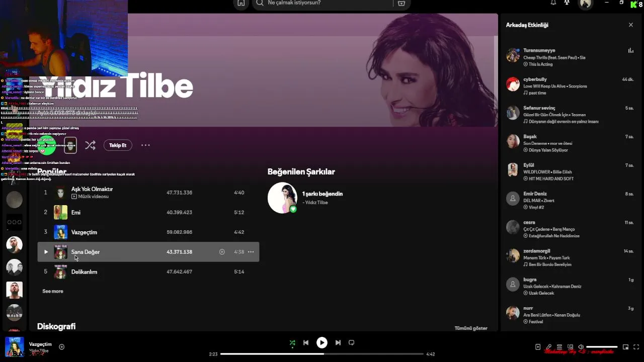The width and height of the screenshot is (644, 362).
Task: Open the Ben Bir Bordo Bereliyim playlist
Action: tap(550, 264)
